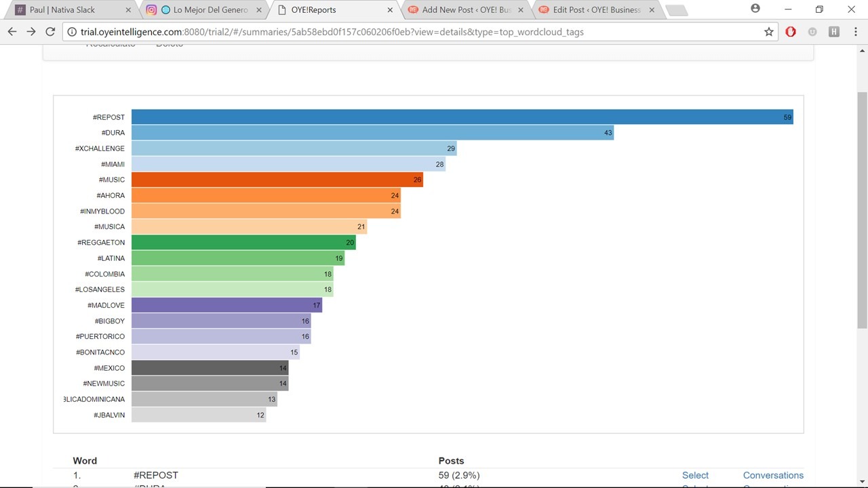Image resolution: width=868 pixels, height=488 pixels.
Task: Bookmark this page with the star icon
Action: 768,32
